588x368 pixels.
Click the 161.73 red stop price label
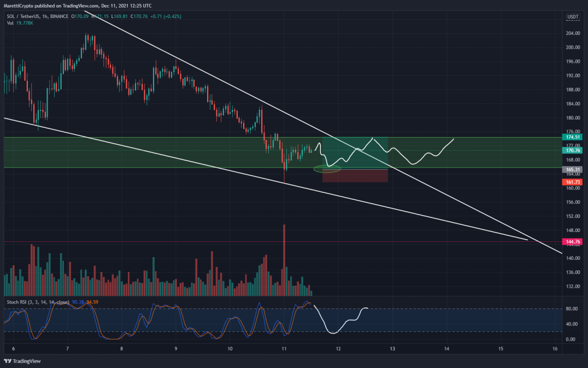point(572,182)
